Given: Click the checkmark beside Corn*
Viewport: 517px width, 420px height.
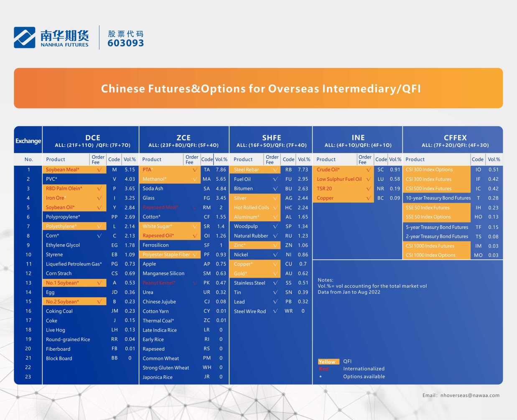Looking at the screenshot, I should (99, 236).
